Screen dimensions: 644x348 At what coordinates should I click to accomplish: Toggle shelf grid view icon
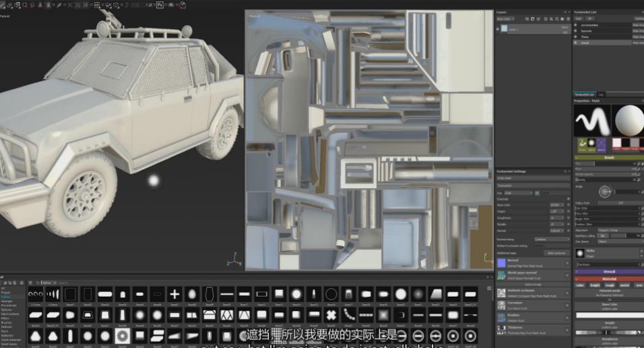[489, 289]
